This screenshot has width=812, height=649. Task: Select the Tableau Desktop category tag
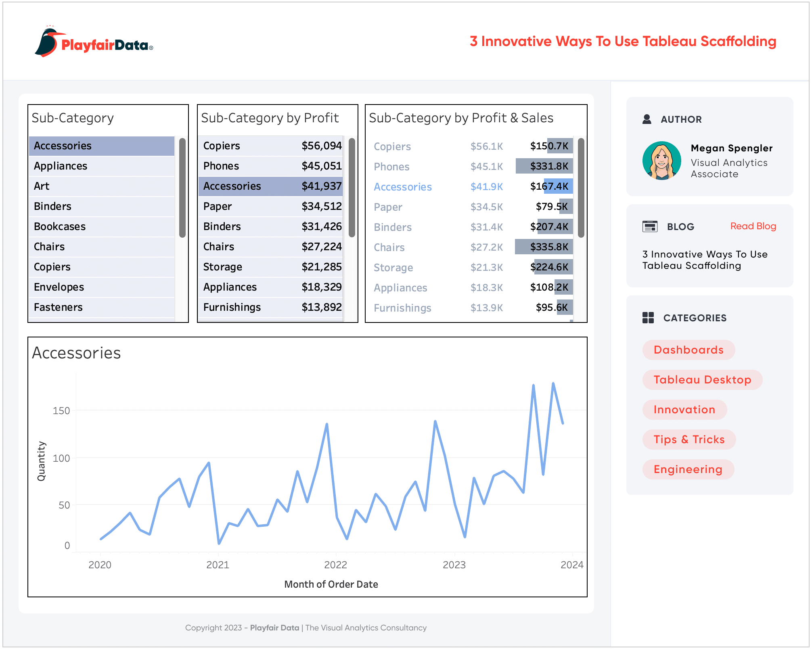[702, 379]
